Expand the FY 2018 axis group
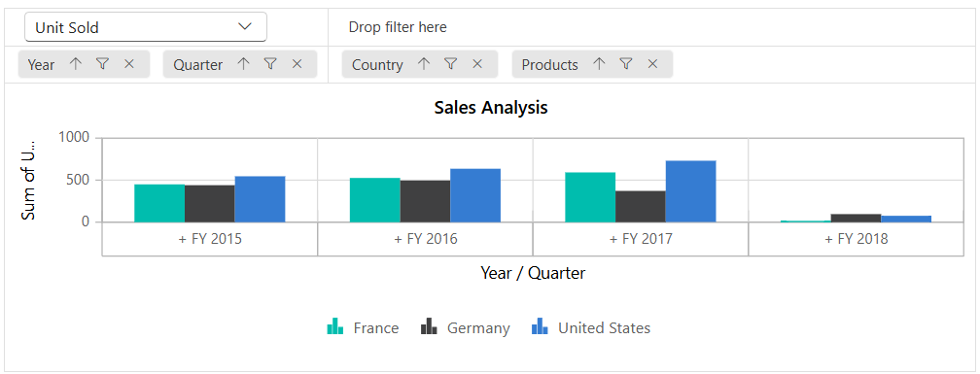This screenshot has width=980, height=374. 857,239
